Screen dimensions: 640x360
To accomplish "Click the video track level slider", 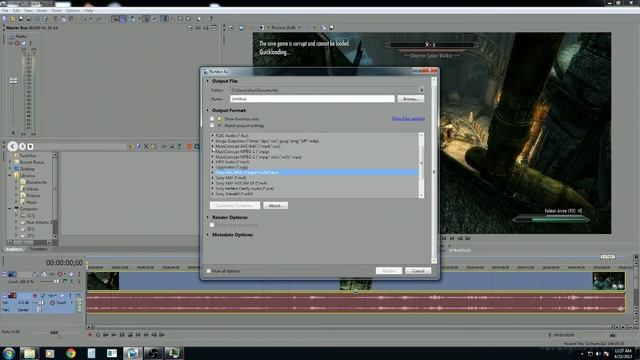I will click(56, 282).
